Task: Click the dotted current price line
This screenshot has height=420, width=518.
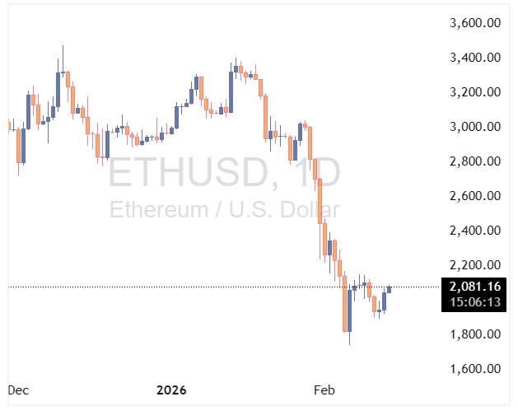Action: click(206, 287)
